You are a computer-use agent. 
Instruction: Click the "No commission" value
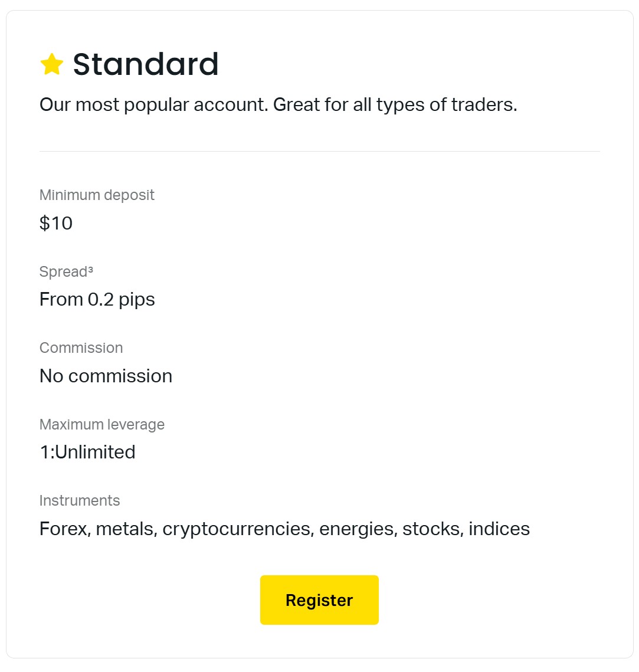click(x=106, y=376)
